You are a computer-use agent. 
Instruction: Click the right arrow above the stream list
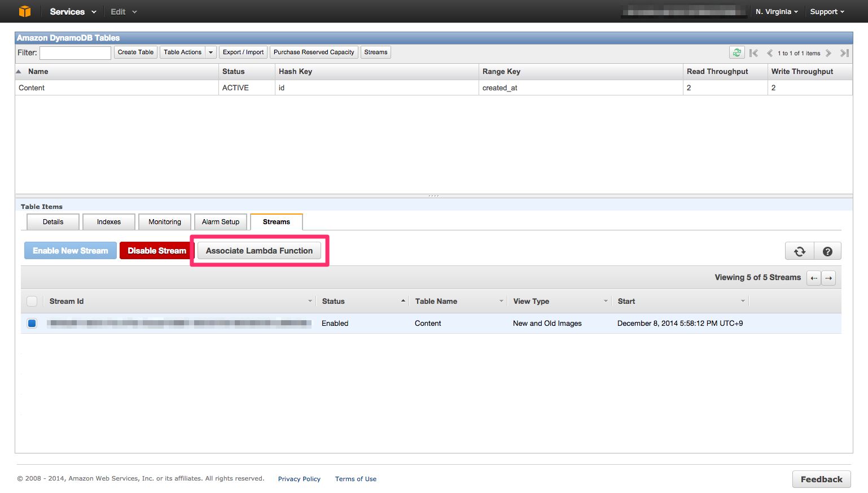(x=828, y=278)
